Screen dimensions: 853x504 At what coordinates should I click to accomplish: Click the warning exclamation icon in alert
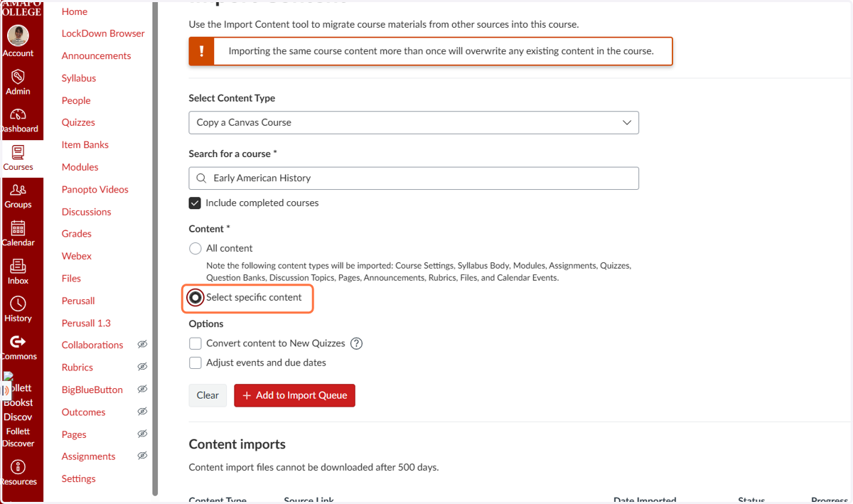pyautogui.click(x=201, y=51)
